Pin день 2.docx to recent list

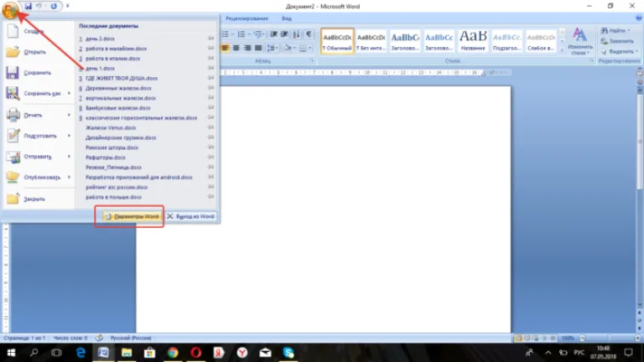[210, 39]
